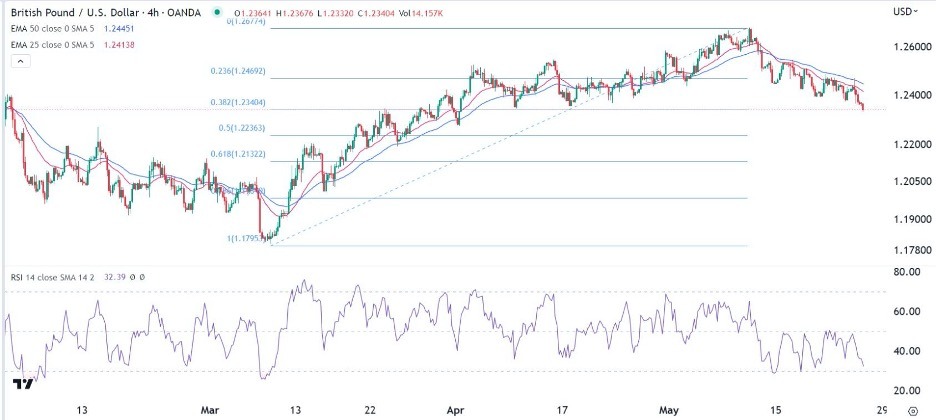Click the Mar date on time axis
This screenshot has width=936, height=420.
tap(211, 409)
